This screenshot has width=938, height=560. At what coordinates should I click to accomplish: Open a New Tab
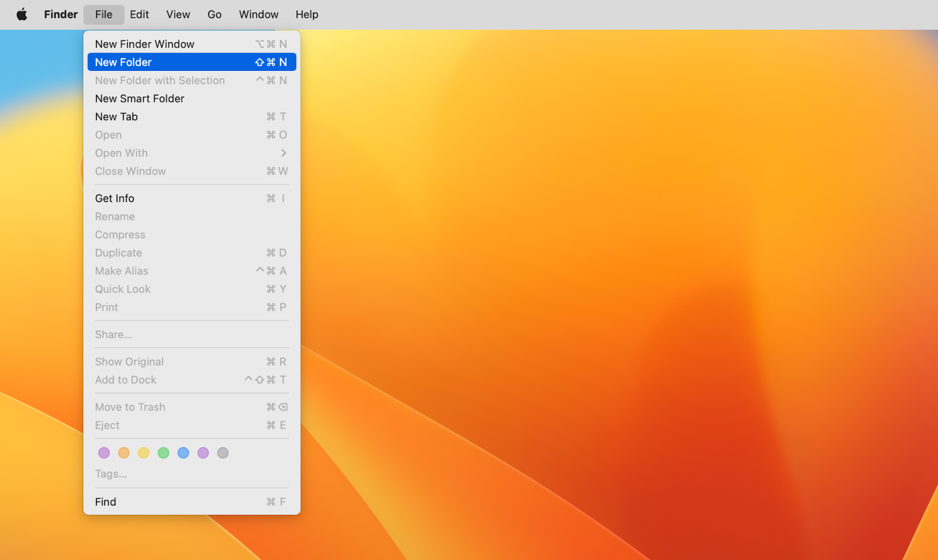[116, 117]
